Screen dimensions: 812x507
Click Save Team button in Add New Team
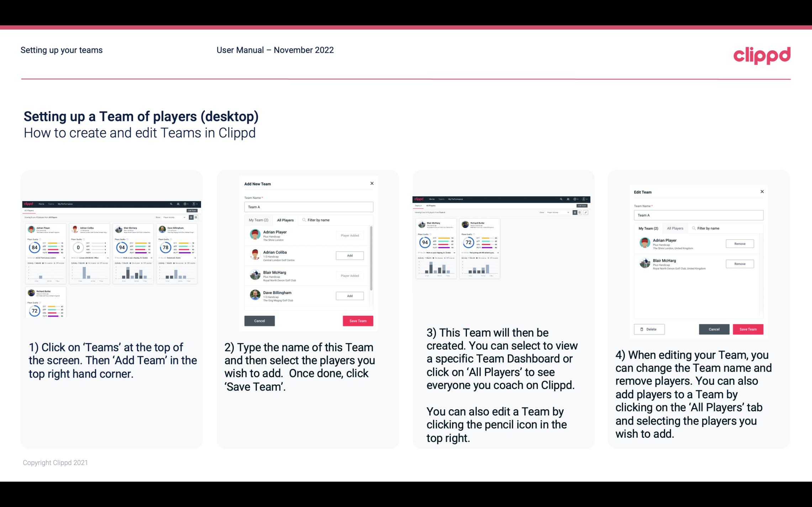pyautogui.click(x=357, y=320)
